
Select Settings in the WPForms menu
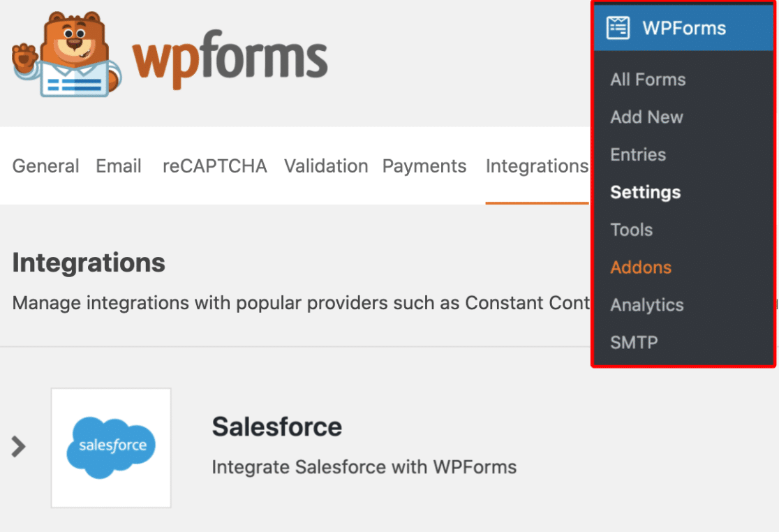(x=646, y=192)
